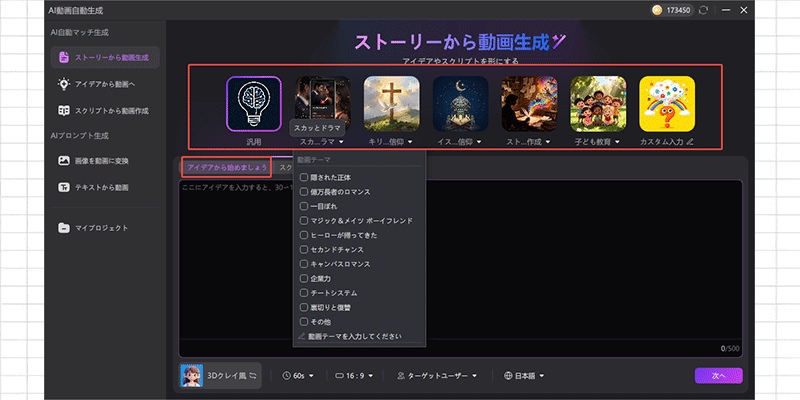Screen dimensions: 800x400
Task: Open ストーリーから動画生成 in the sidebar
Action: 105,58
